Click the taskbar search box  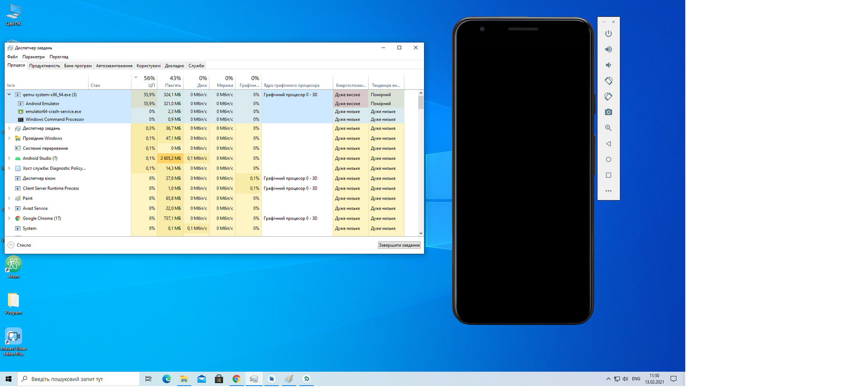point(79,379)
